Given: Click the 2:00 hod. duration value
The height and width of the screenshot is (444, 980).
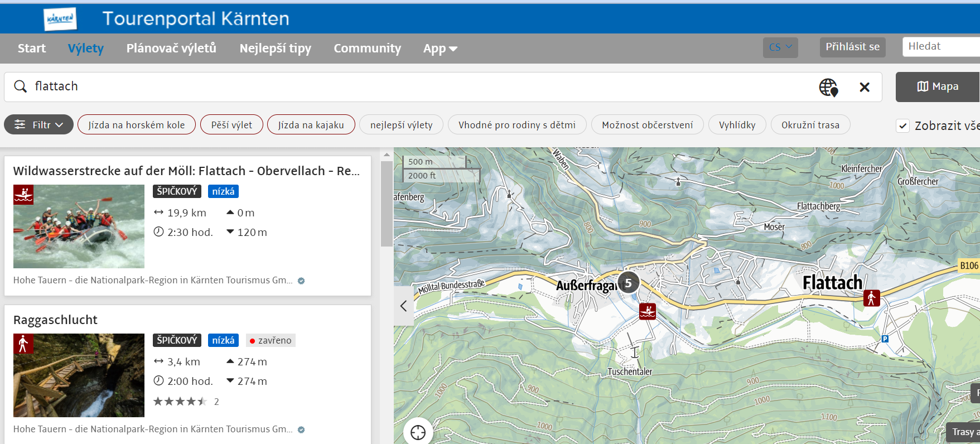Looking at the screenshot, I should 190,381.
